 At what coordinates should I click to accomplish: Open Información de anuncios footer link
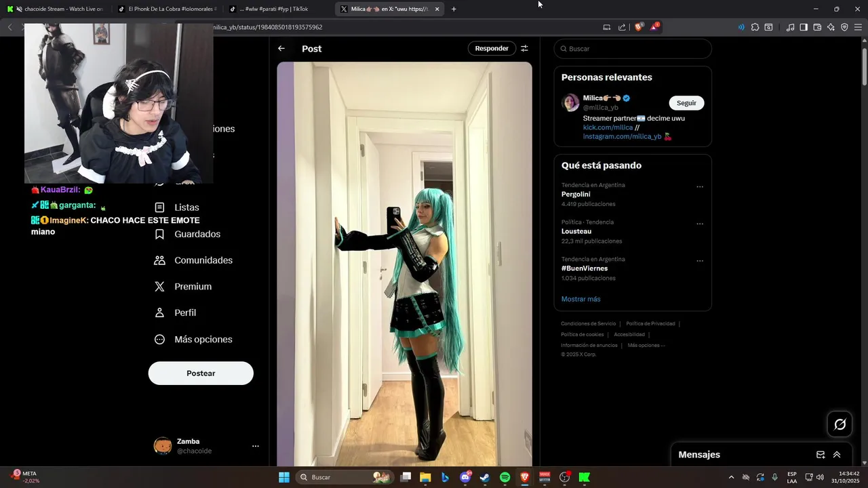[x=589, y=346]
